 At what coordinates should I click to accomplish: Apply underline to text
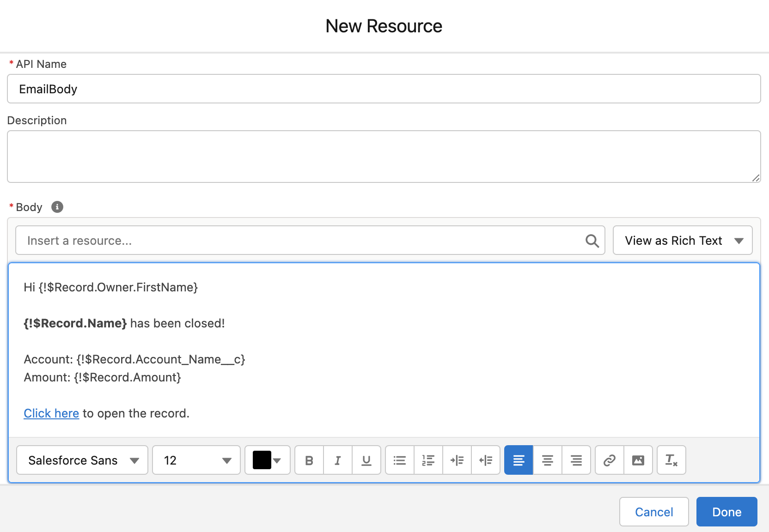pos(366,460)
